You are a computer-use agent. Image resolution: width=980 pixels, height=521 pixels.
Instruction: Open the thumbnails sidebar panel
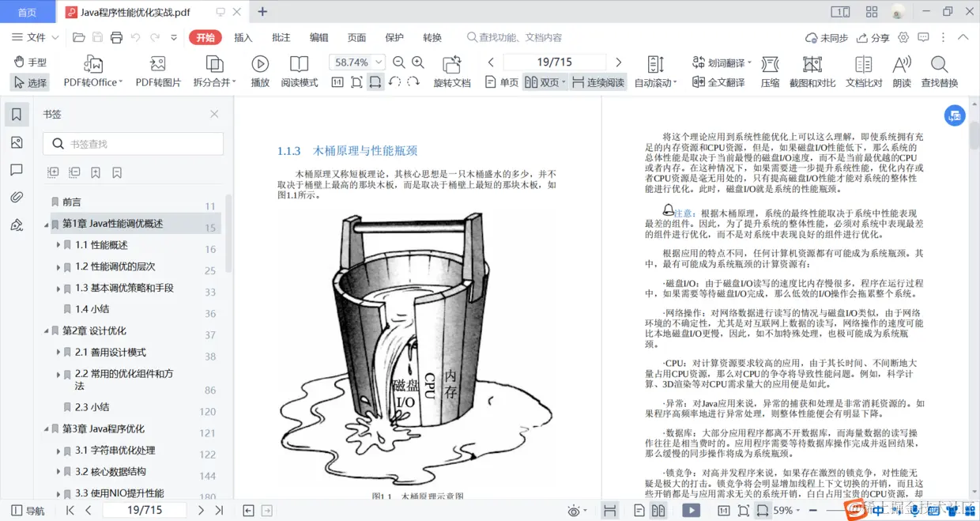pyautogui.click(x=17, y=142)
